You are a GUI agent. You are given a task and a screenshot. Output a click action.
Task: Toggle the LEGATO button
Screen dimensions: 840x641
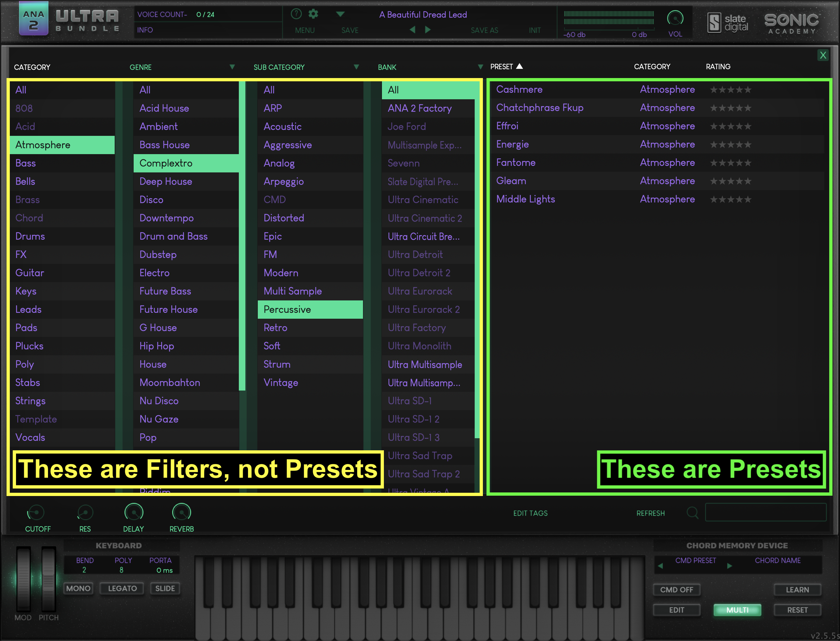tap(122, 588)
